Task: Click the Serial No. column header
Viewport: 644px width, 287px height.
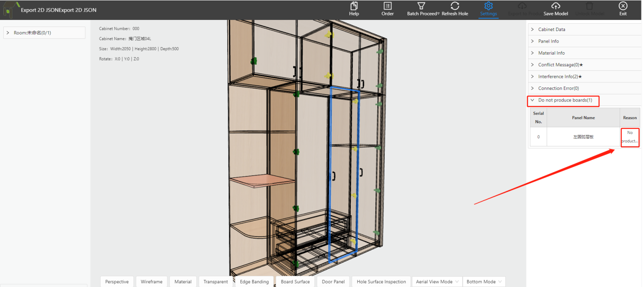Action: (538, 118)
